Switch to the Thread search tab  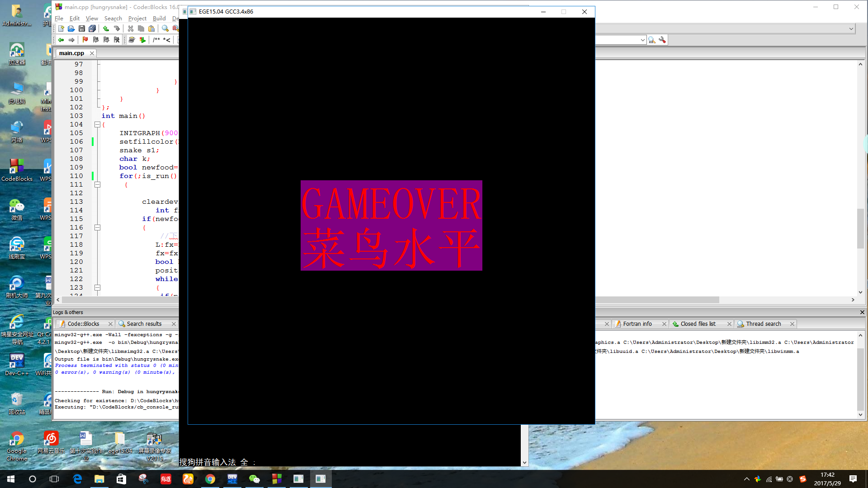pos(763,324)
